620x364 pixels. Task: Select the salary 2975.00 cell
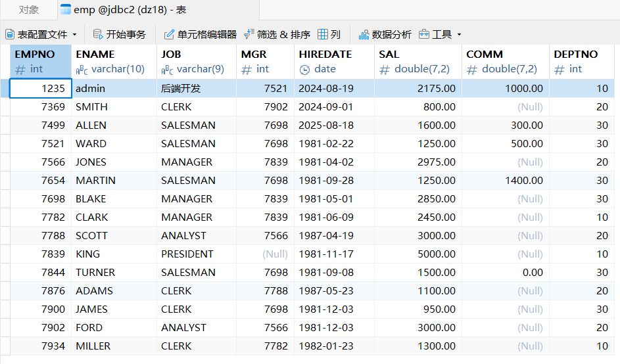point(418,162)
